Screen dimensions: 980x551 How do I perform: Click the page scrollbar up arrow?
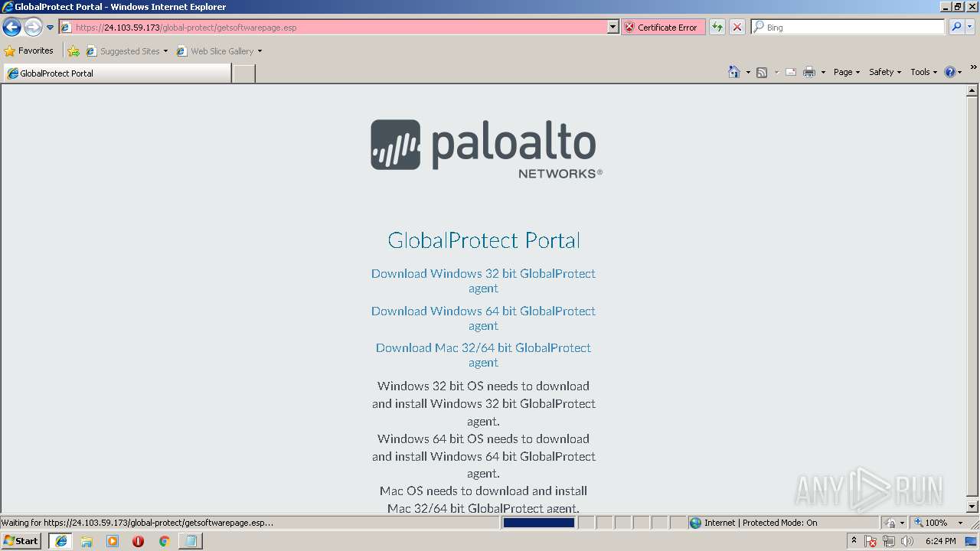click(973, 91)
